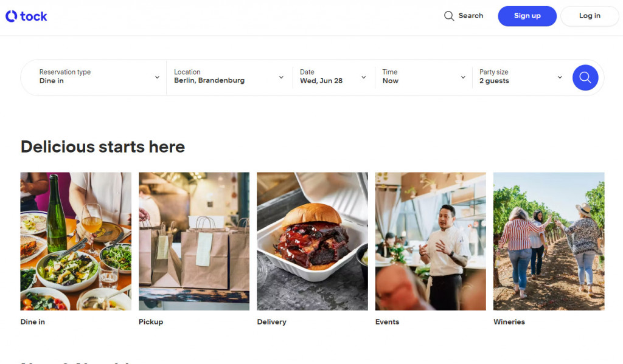Click the Dine in label link
Screen dimensions: 623x364
pos(32,321)
